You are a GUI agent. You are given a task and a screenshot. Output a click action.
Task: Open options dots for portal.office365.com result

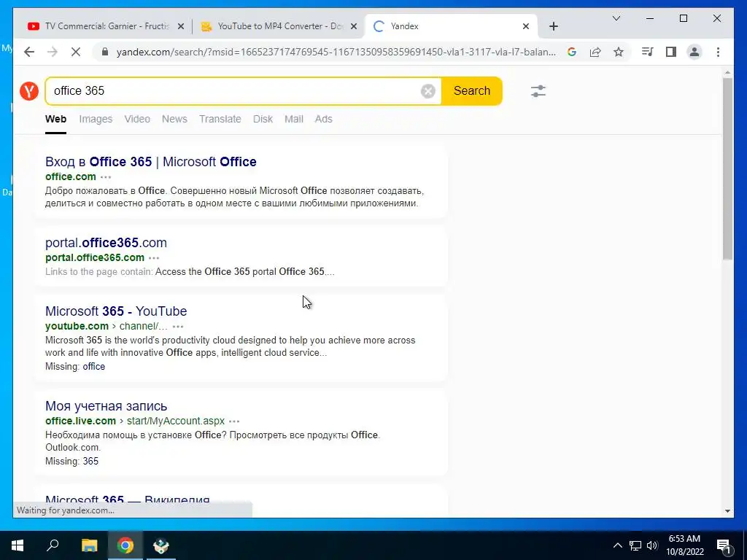click(x=154, y=258)
